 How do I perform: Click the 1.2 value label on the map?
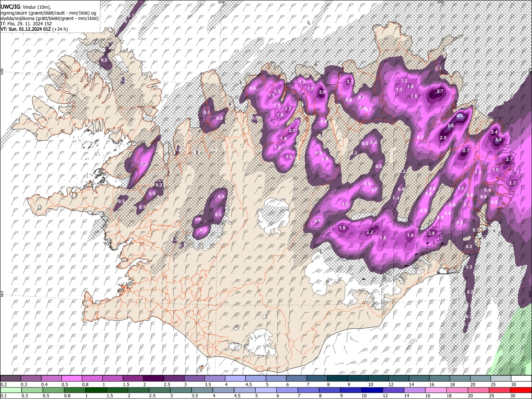[302, 83]
